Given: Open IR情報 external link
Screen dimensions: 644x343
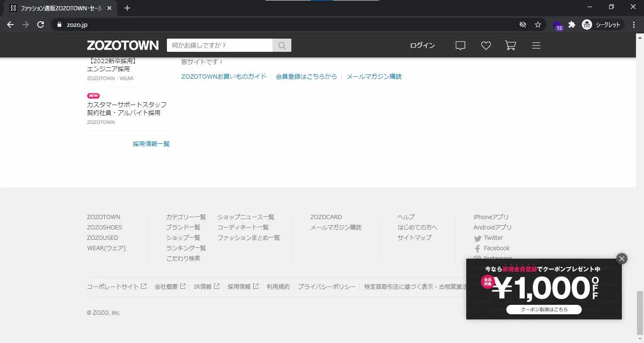Looking at the screenshot, I should coord(206,286).
